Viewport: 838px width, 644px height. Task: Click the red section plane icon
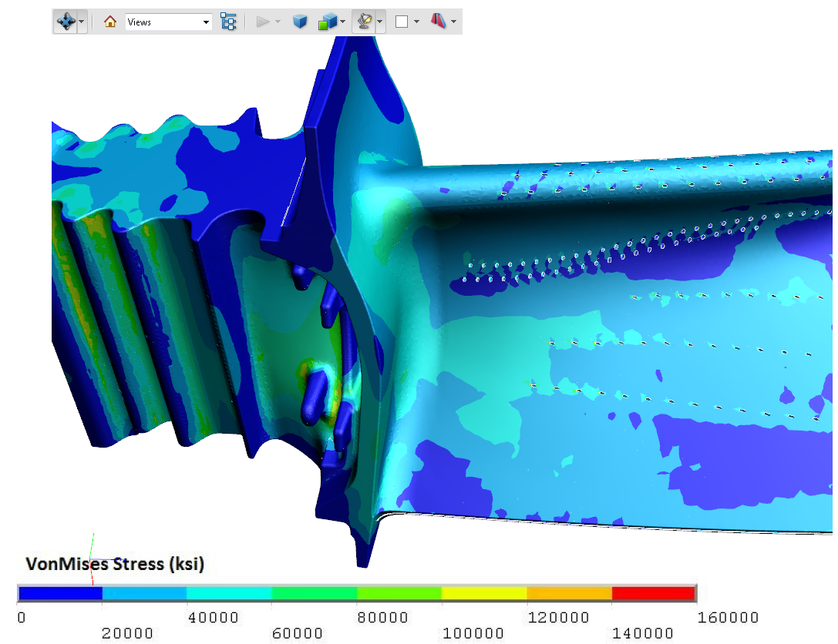coord(438,22)
